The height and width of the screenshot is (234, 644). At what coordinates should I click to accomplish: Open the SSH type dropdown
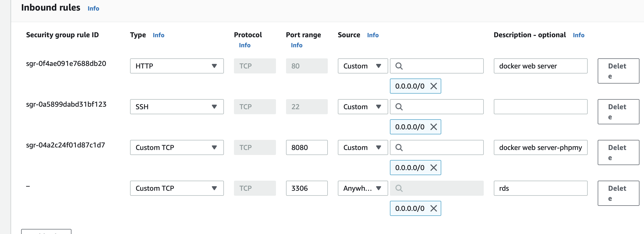(x=177, y=107)
